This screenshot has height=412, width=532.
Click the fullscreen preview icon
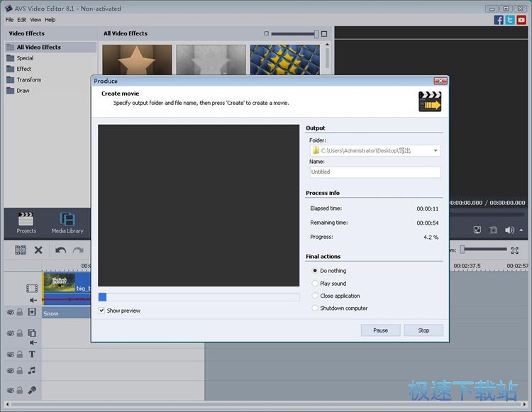pos(477,230)
